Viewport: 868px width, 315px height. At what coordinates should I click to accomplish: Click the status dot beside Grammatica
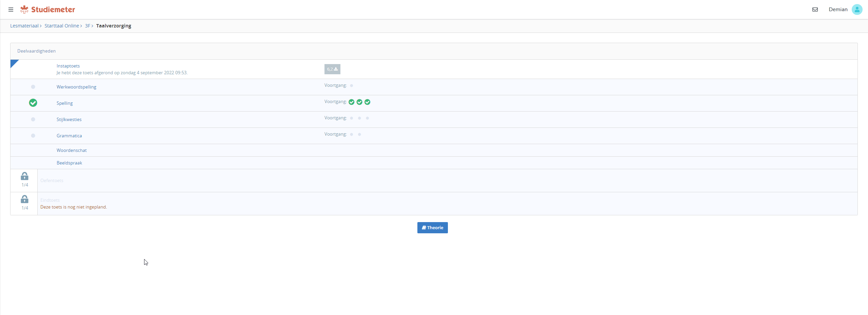click(x=33, y=136)
